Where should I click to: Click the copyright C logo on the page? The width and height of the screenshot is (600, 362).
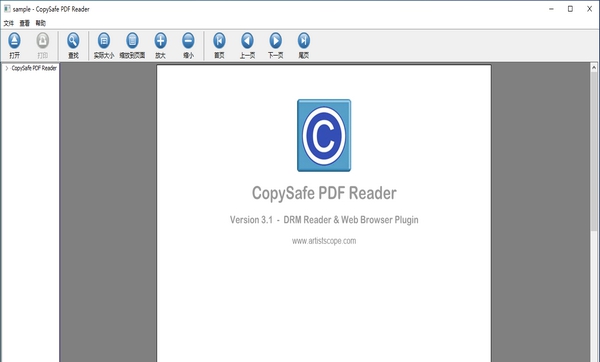pyautogui.click(x=324, y=135)
